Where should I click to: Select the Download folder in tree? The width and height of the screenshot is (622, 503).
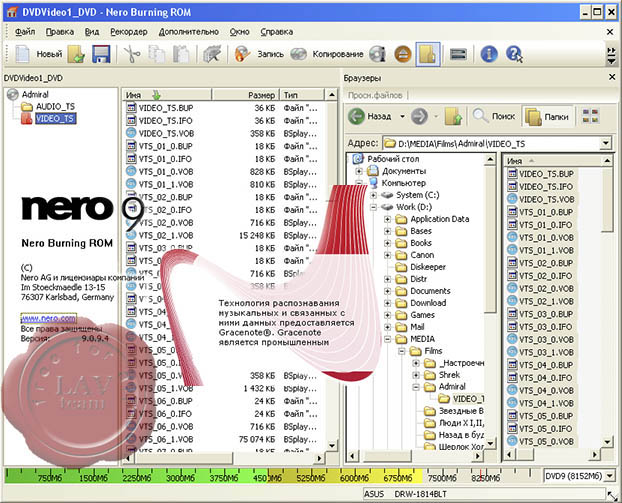428,303
